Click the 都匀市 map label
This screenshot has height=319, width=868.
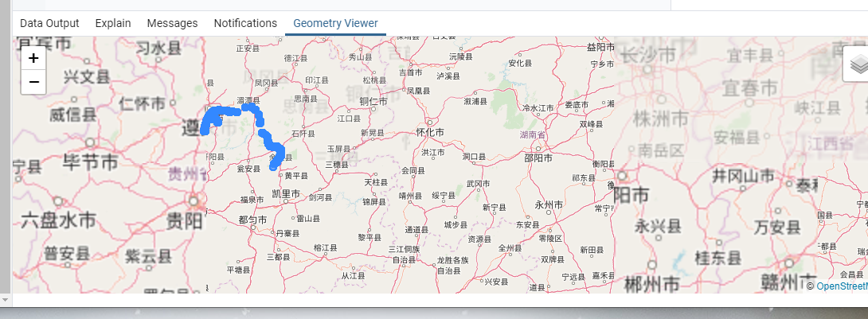click(253, 220)
